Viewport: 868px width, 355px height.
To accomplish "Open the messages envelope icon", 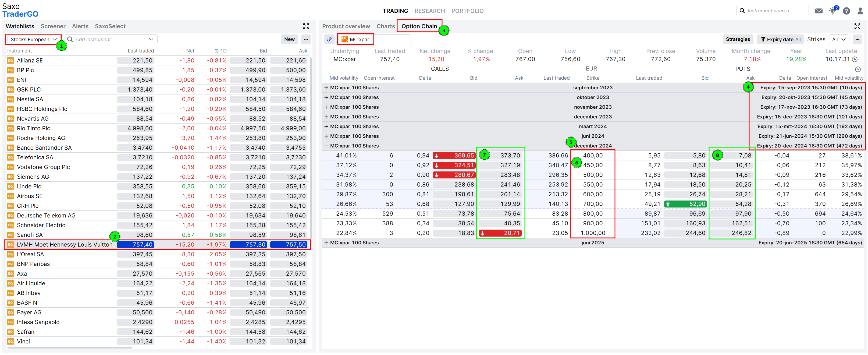I will point(819,11).
